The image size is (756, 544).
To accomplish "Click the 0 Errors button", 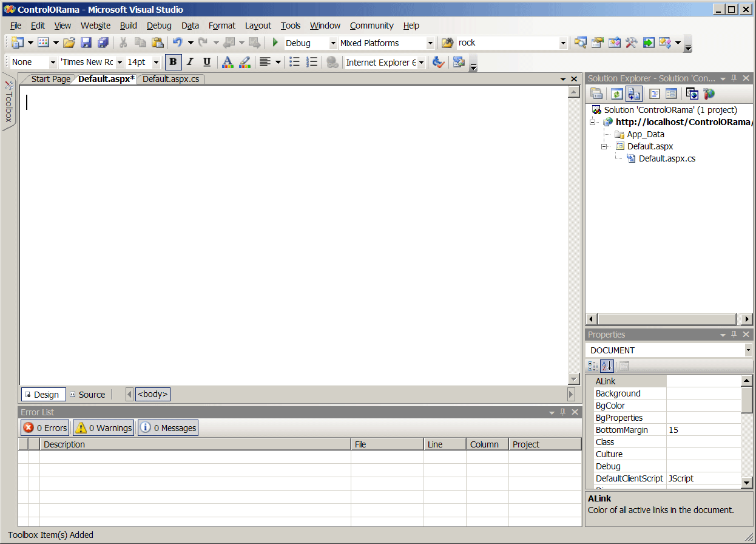I will click(x=46, y=428).
